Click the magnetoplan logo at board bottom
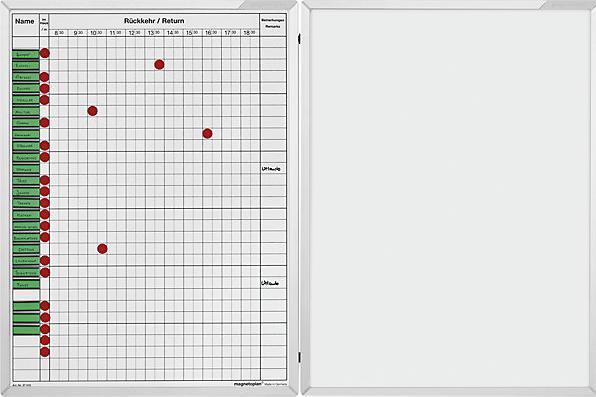Image resolution: width=596 pixels, height=397 pixels. pyautogui.click(x=249, y=384)
